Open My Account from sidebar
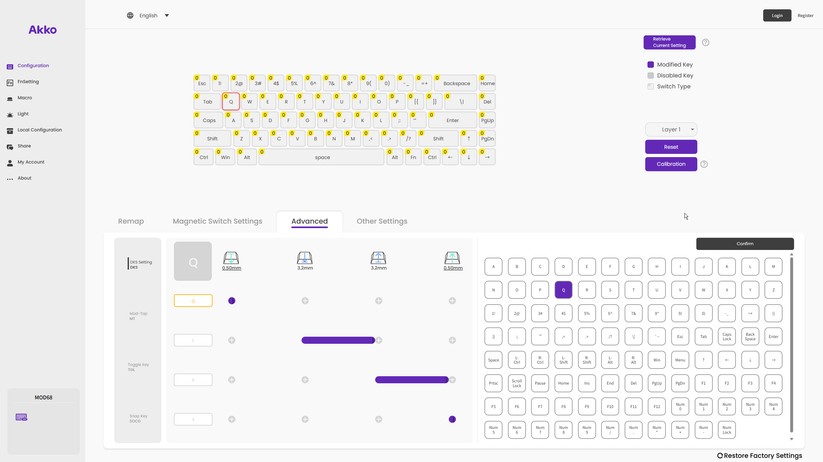 (30, 162)
